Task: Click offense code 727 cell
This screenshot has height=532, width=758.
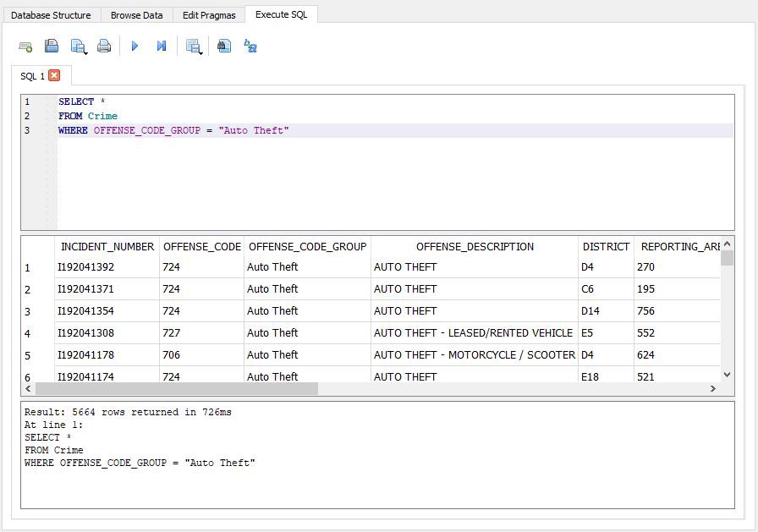Action: (x=201, y=333)
